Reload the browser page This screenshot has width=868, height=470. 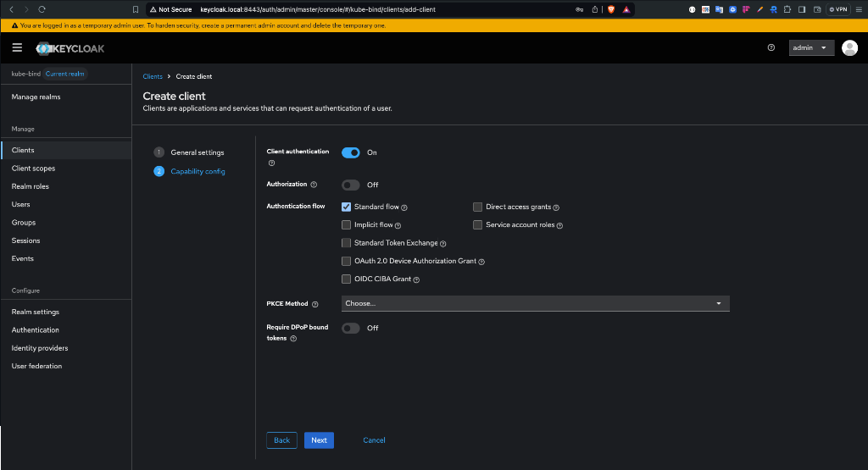42,9
